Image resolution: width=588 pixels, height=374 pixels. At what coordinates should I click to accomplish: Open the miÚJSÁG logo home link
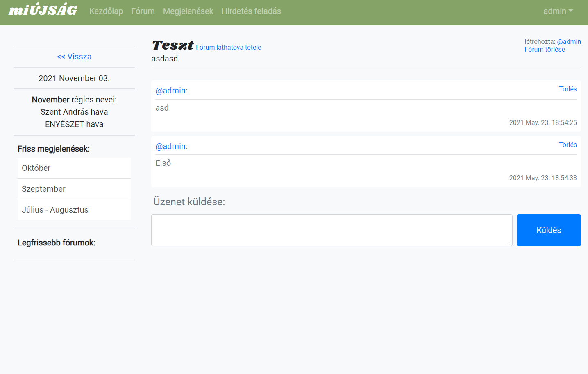43,11
